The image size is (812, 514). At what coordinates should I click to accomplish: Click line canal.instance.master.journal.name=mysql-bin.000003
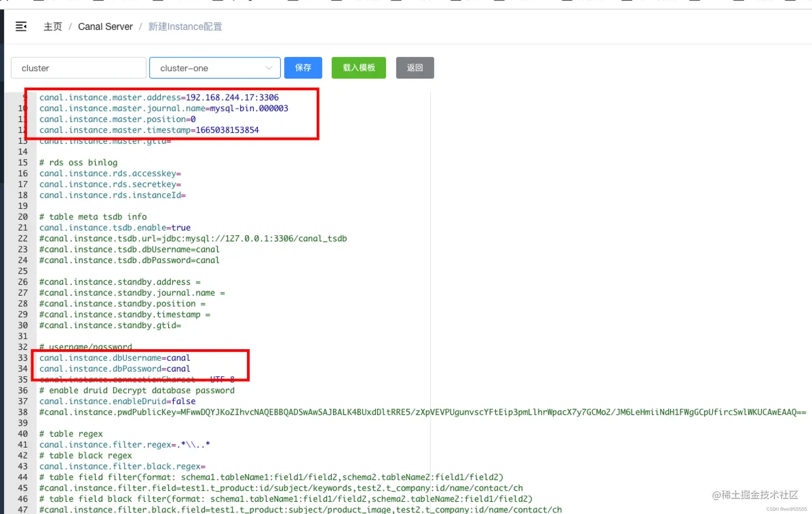[x=164, y=108]
